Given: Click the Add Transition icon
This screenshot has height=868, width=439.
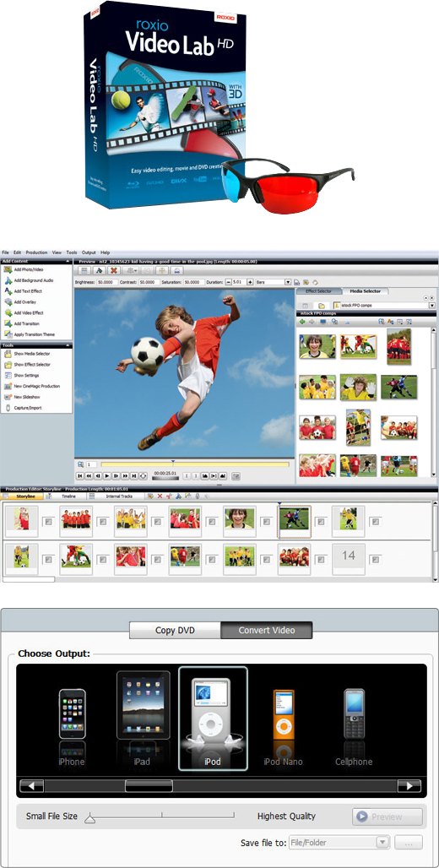Looking at the screenshot, I should point(8,323).
